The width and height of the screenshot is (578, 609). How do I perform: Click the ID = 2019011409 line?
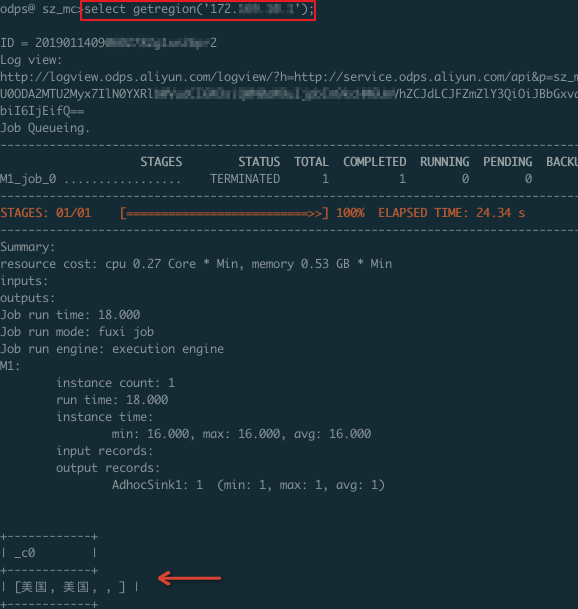coord(108,43)
